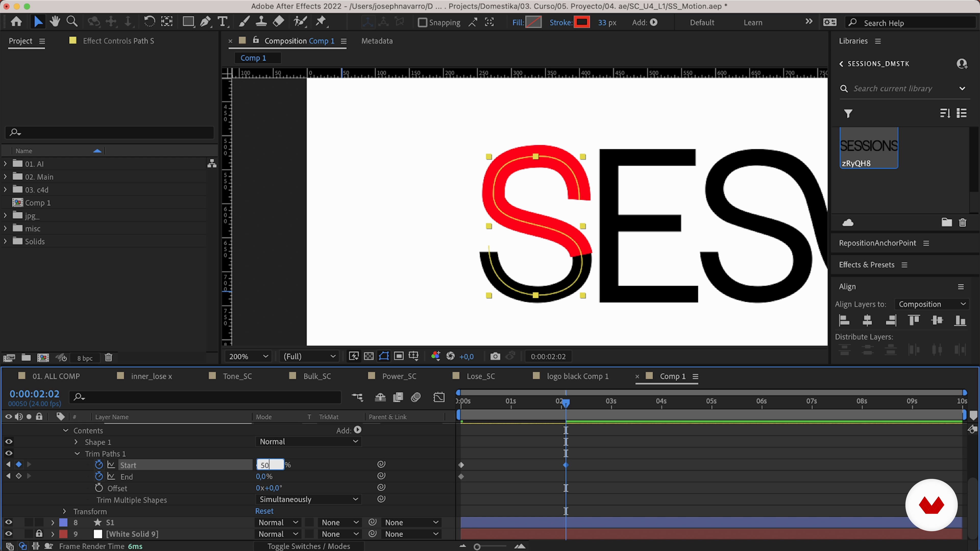
Task: Switch to Metadata tab
Action: tap(377, 41)
